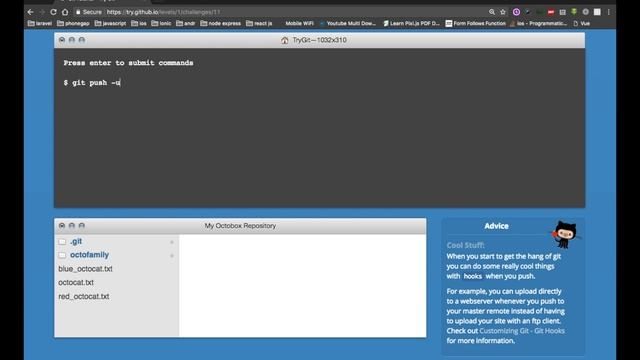Open the browser home page icon

point(65,12)
